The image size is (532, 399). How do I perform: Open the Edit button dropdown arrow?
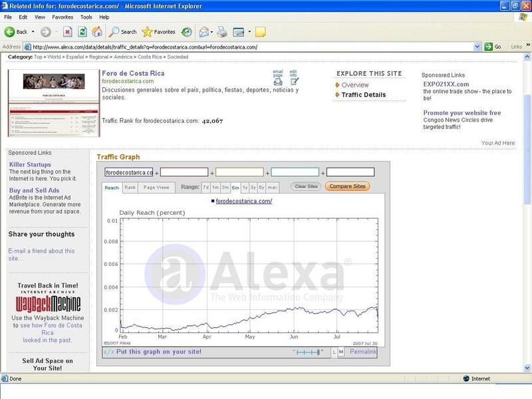249,32
